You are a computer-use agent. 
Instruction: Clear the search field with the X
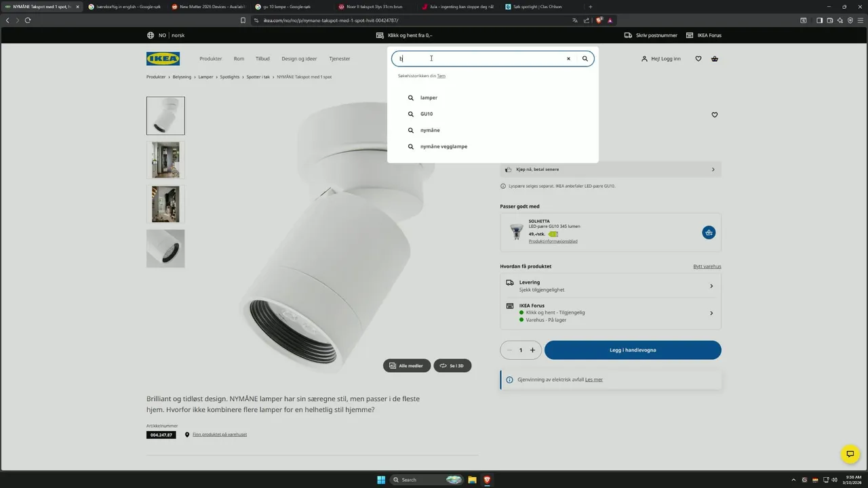coord(568,59)
